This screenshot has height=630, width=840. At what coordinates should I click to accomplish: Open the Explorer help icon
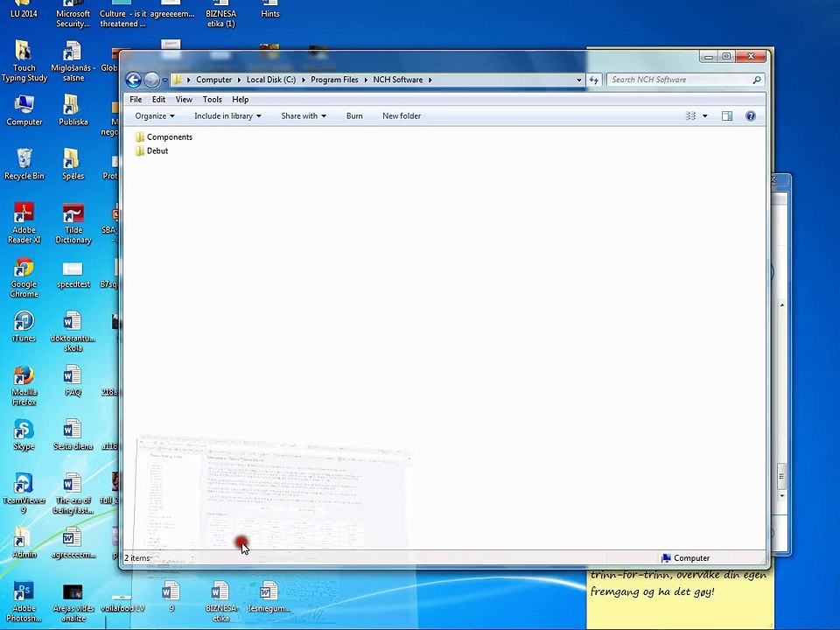[750, 115]
